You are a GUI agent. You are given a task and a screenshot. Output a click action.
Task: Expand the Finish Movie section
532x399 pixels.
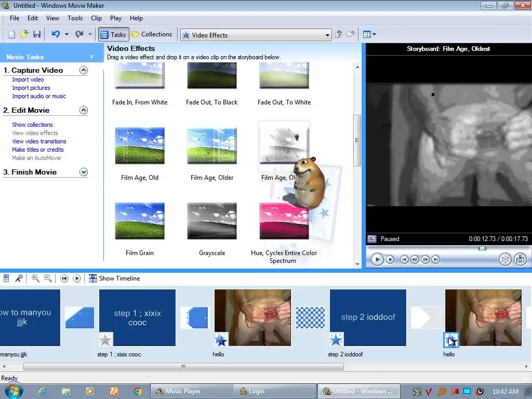[x=84, y=172]
